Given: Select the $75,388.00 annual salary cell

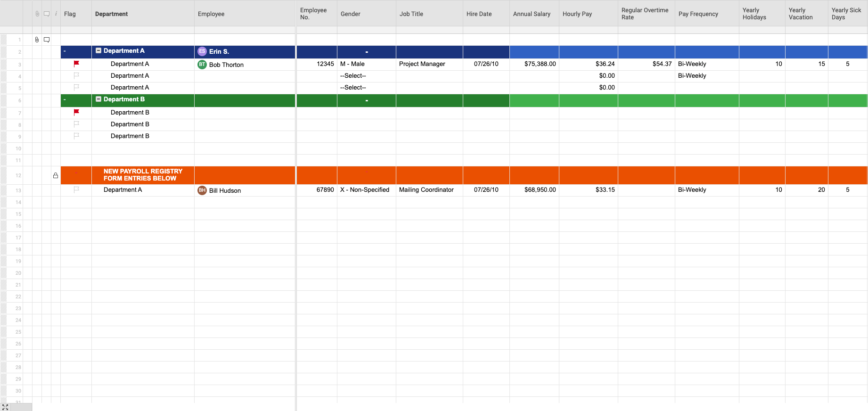Looking at the screenshot, I should 534,64.
